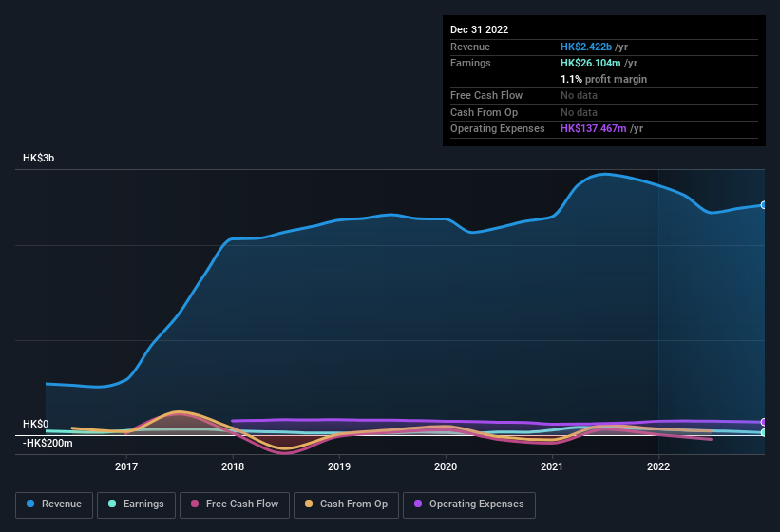Viewport: 780px width, 532px height.
Task: Select the 2022 x-axis label
Action: point(658,466)
